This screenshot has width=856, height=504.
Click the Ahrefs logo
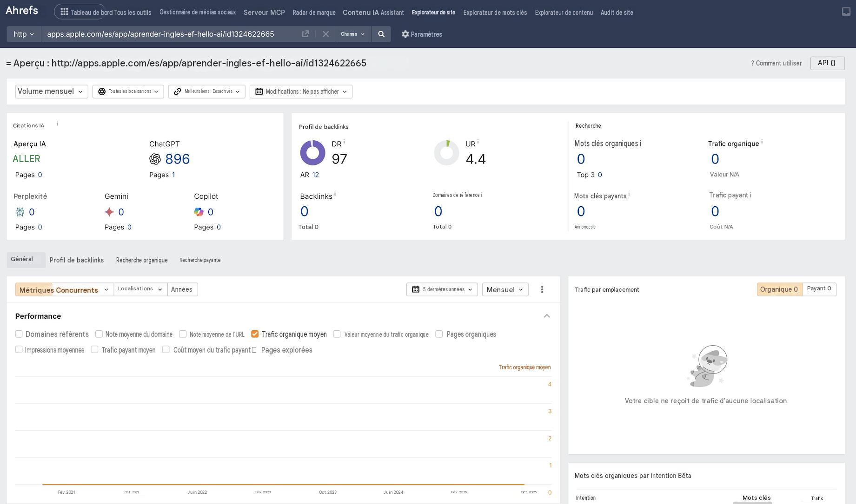click(x=22, y=11)
